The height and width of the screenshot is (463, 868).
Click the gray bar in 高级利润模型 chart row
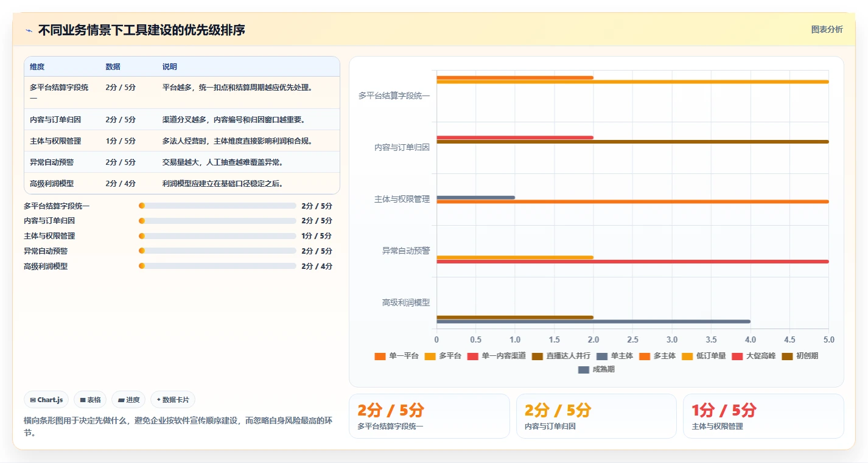(593, 321)
